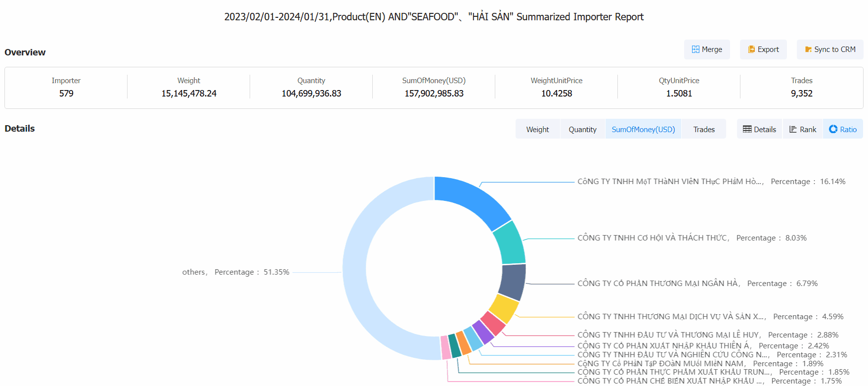This screenshot has height=386, width=868.
Task: Click the Export file icon
Action: click(x=751, y=49)
